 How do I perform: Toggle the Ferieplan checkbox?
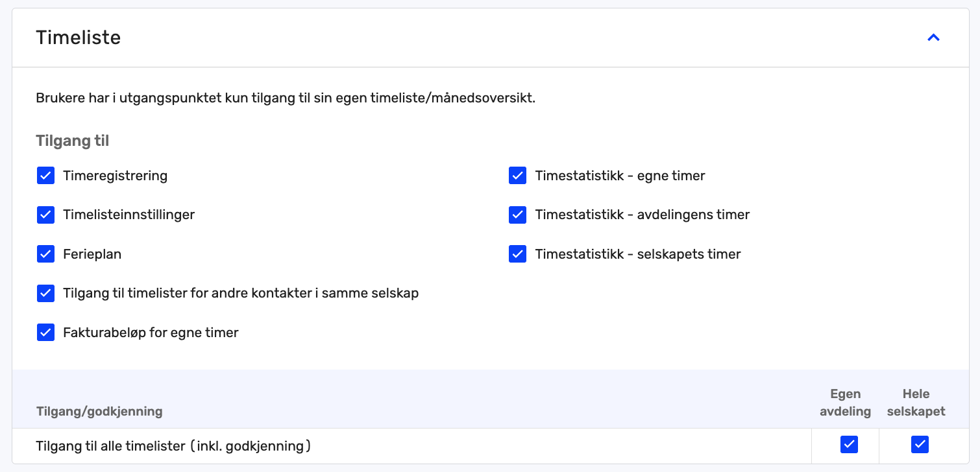click(45, 254)
